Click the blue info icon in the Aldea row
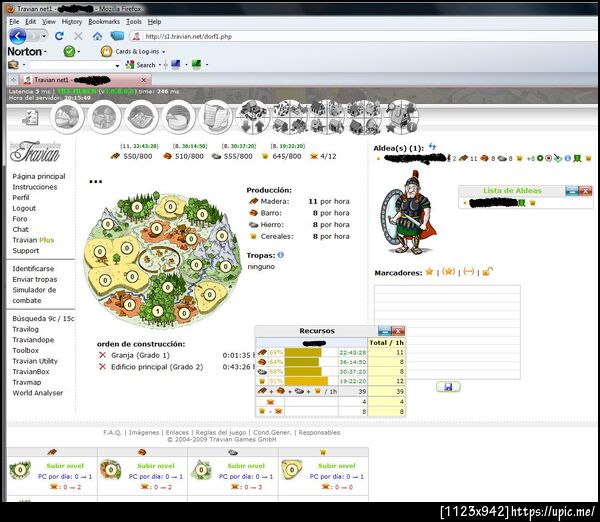600x522 pixels. tap(567, 158)
